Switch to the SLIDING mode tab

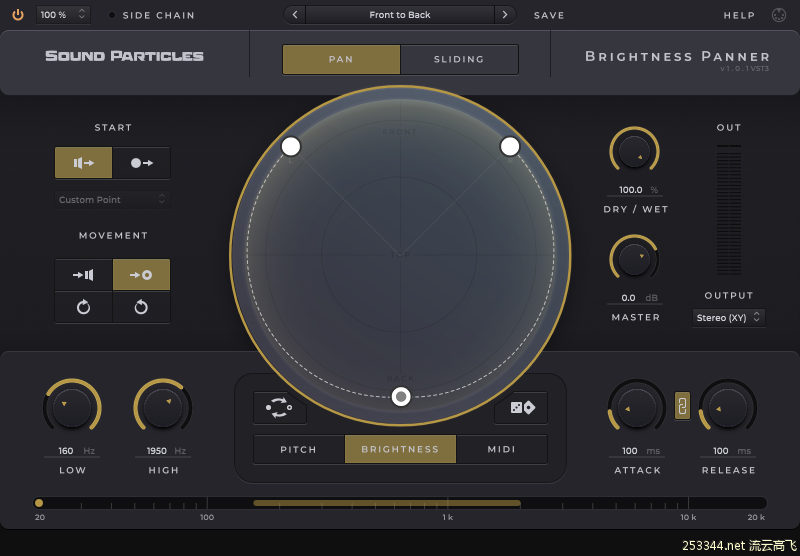coord(459,59)
